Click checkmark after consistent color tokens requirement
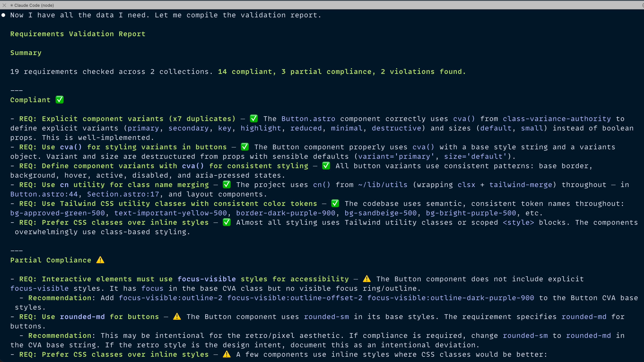Viewport: 644px width, 362px height. 335,203
